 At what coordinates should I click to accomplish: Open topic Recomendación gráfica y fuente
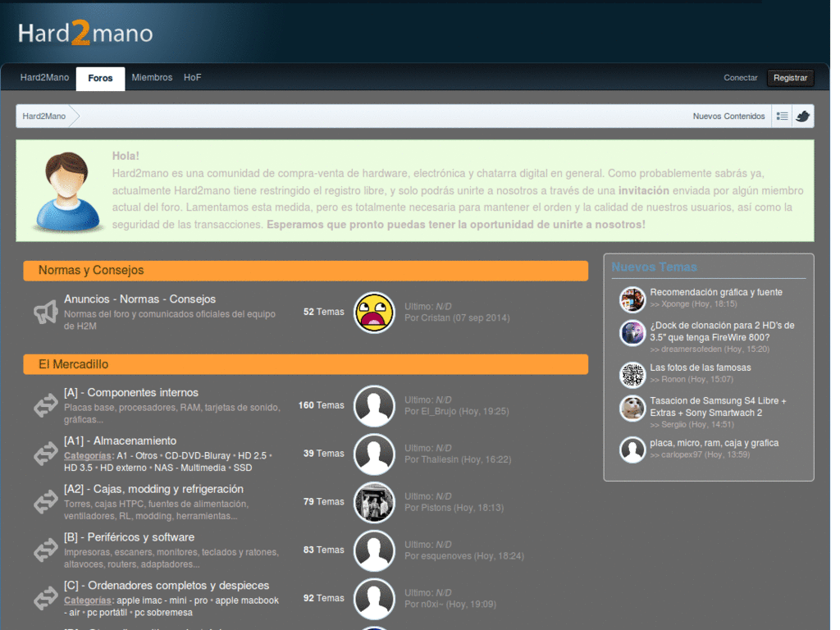pyautogui.click(x=715, y=292)
